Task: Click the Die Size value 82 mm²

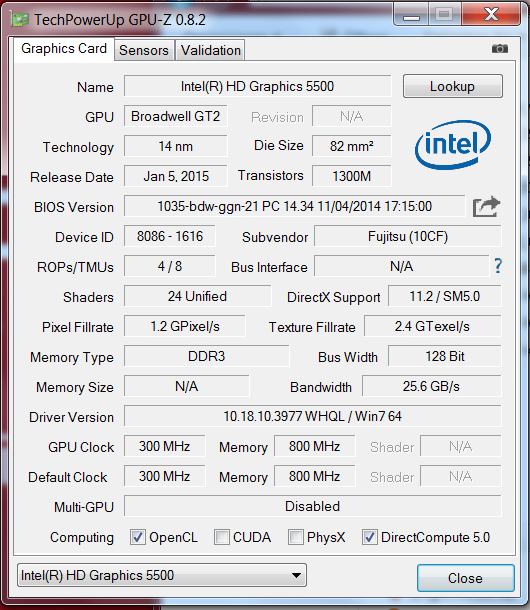Action: coord(351,146)
